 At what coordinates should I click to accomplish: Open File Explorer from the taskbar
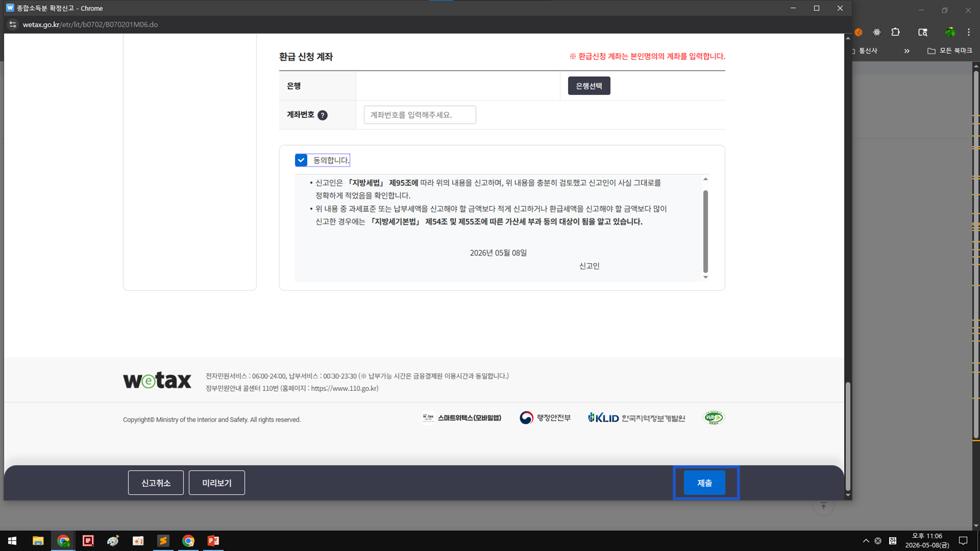[x=38, y=541]
